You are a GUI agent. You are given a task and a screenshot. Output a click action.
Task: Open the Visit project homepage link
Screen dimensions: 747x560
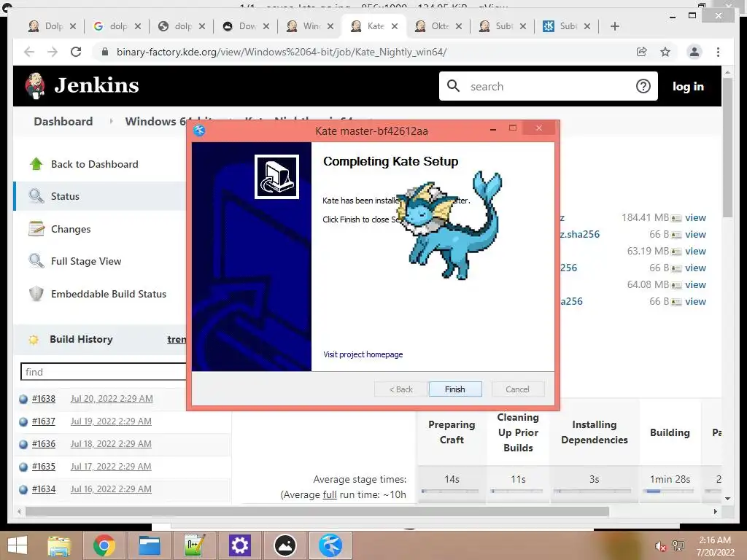(363, 354)
